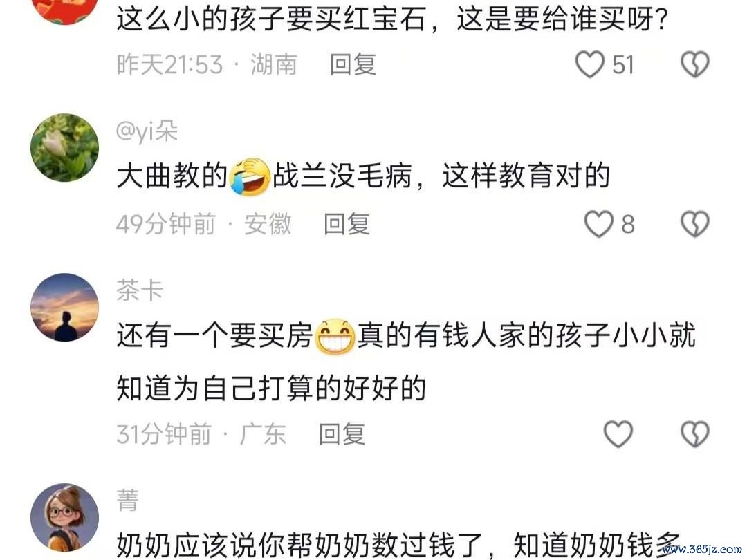Like the Hunan comment with 51 likes
Viewport: 747px width, 560px height.
[590, 64]
